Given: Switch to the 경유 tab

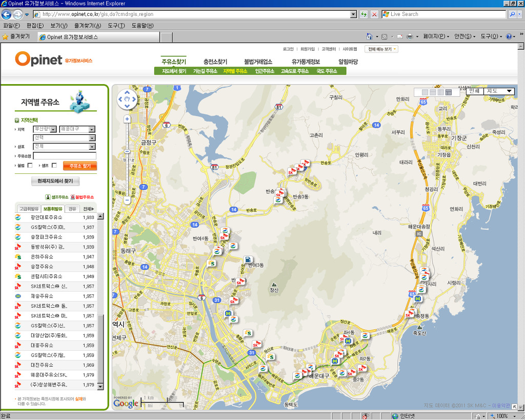Looking at the screenshot, I should 72,209.
